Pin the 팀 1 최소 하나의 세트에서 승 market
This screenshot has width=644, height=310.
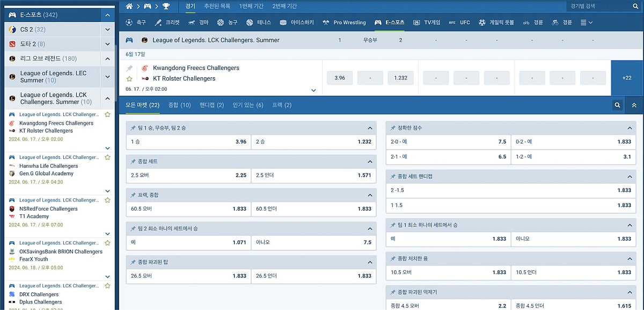coord(393,225)
